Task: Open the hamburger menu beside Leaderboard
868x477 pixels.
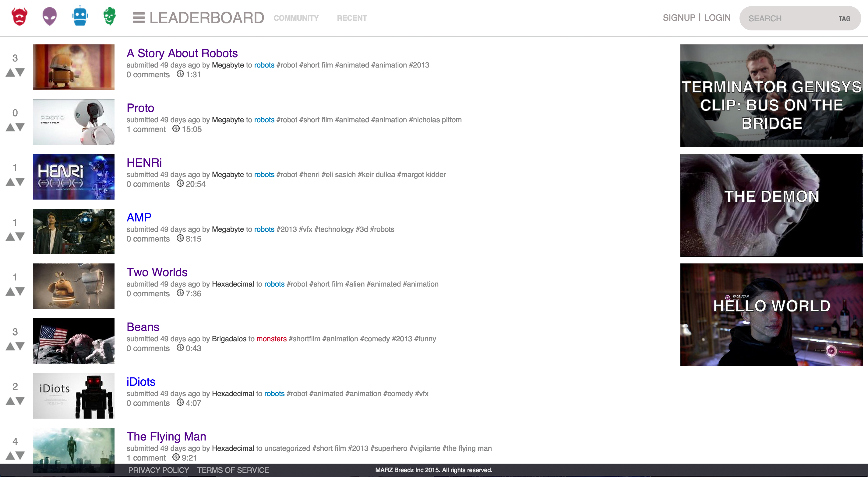Action: [x=139, y=18]
